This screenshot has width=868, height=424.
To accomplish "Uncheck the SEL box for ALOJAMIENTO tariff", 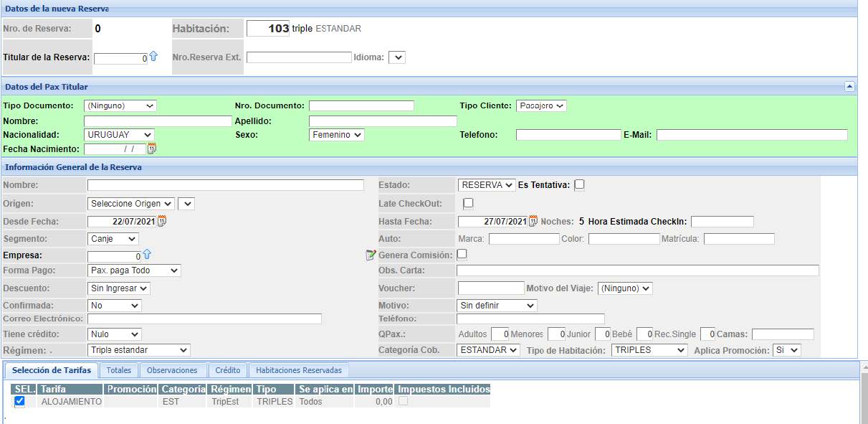I will pyautogui.click(x=19, y=402).
